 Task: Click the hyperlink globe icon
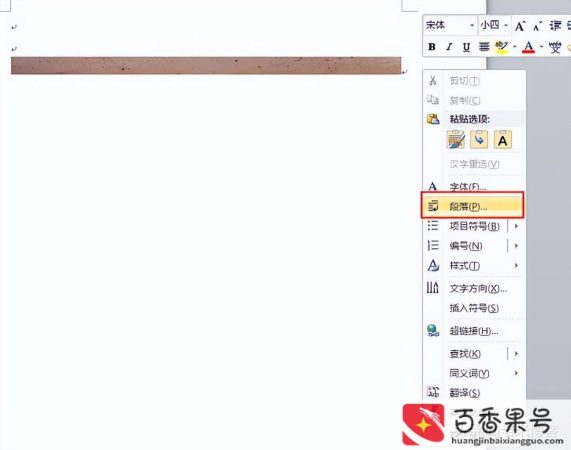(x=433, y=330)
